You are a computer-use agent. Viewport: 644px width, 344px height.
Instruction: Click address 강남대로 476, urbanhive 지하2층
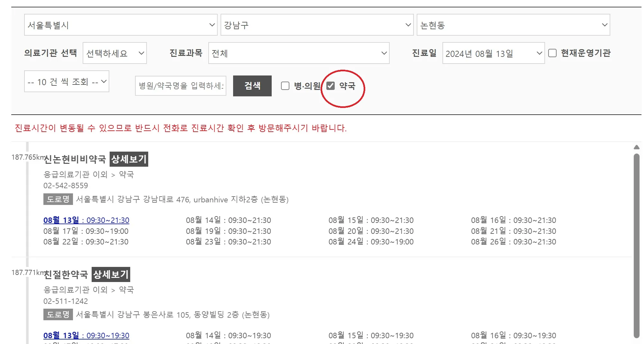tap(182, 199)
